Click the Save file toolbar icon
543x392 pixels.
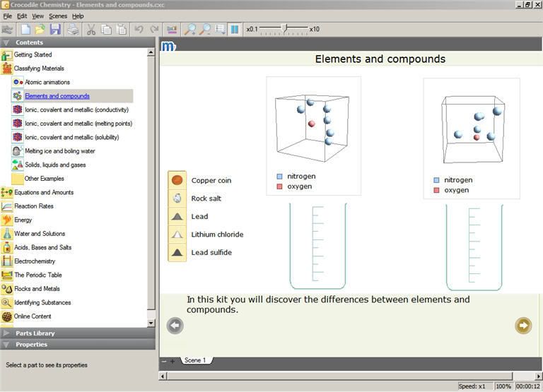click(55, 30)
